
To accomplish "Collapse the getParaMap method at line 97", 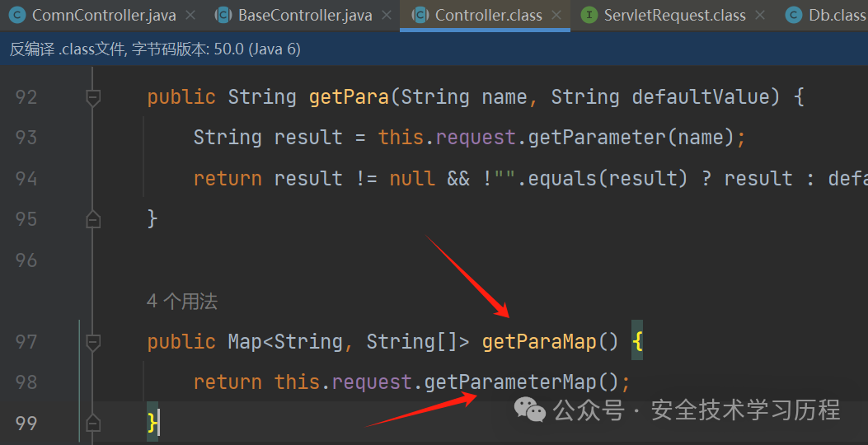I will [93, 343].
